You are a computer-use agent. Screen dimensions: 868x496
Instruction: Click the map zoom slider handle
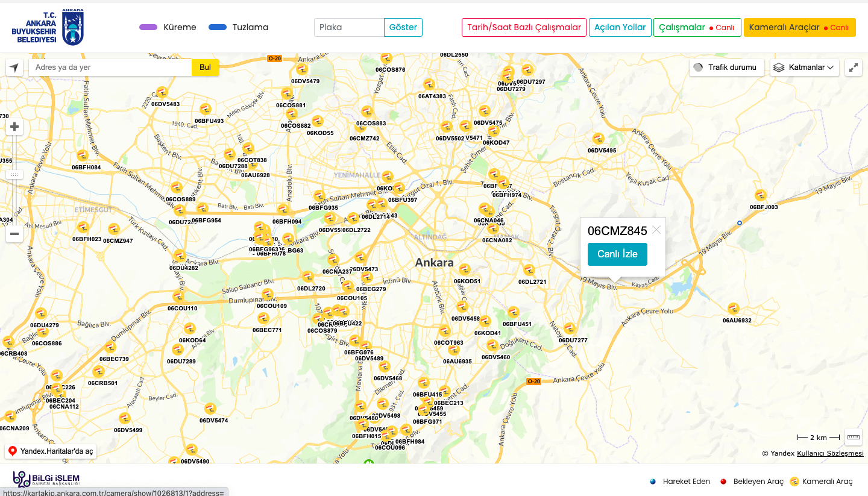point(14,174)
